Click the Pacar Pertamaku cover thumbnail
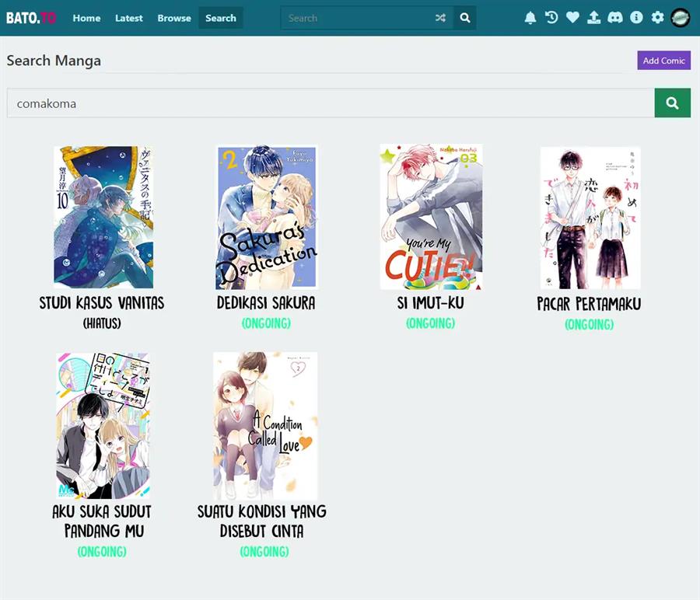 [589, 218]
